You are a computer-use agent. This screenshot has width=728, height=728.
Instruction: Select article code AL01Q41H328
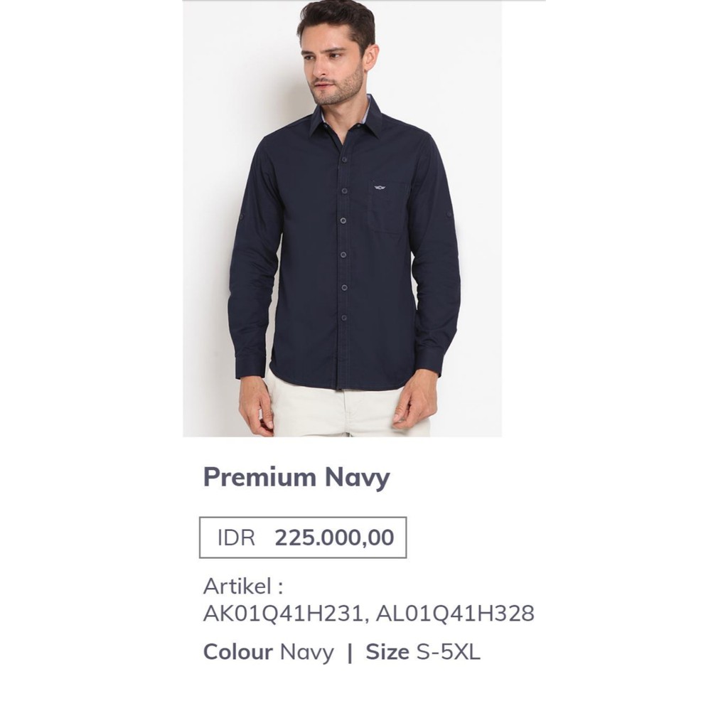[455, 614]
